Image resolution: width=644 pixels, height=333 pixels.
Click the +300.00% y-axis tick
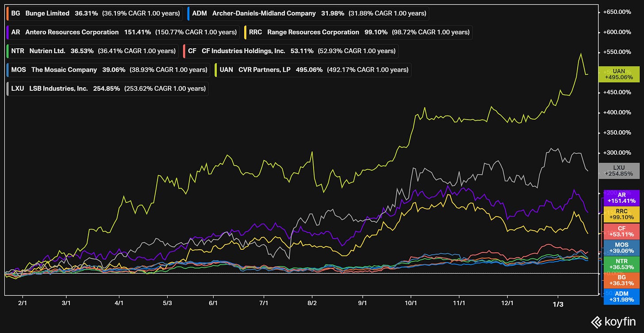[617, 153]
